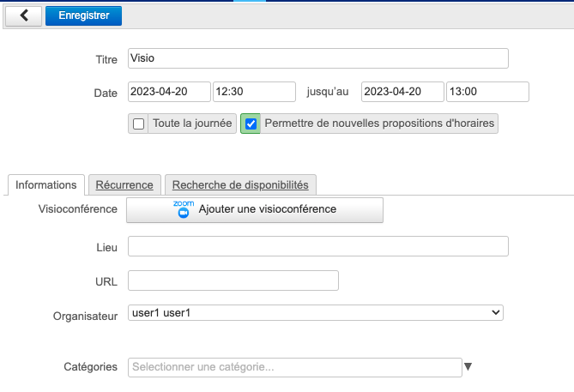Click the Titre input field
574x392 pixels.
click(317, 58)
